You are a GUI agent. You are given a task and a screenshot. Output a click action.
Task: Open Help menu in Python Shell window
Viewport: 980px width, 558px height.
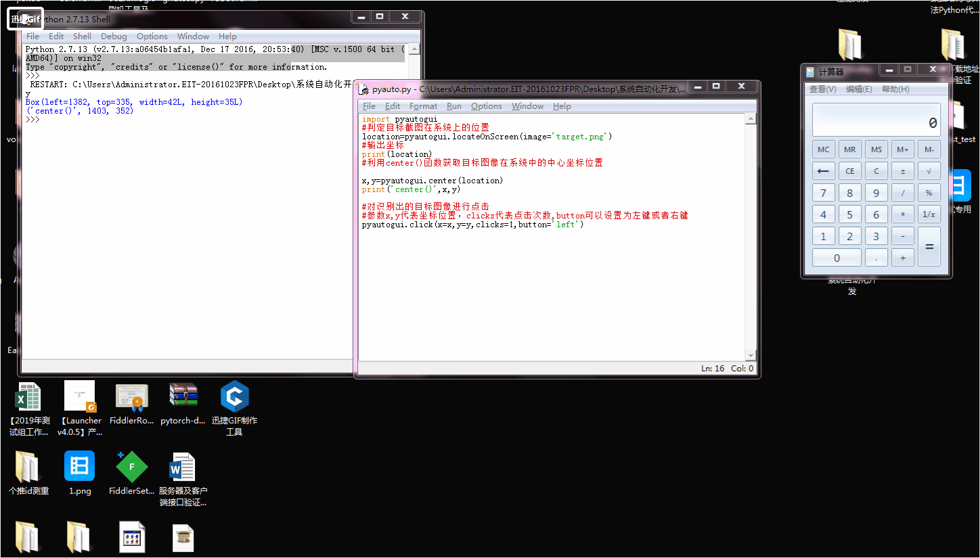pyautogui.click(x=227, y=37)
